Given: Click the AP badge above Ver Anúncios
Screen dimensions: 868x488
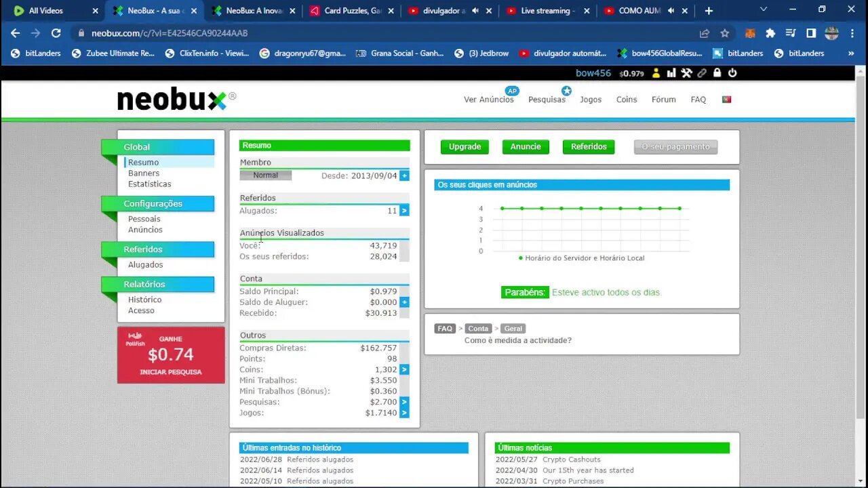Looking at the screenshot, I should point(511,91).
